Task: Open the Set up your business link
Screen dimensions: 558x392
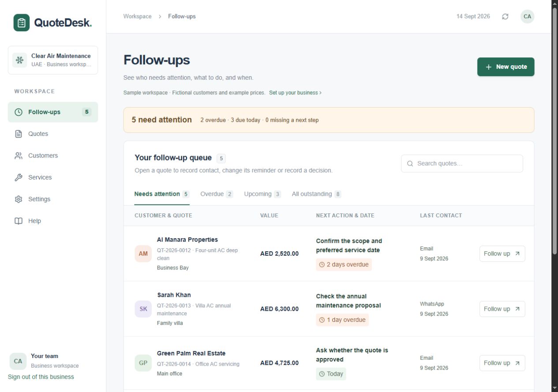Action: 295,93
